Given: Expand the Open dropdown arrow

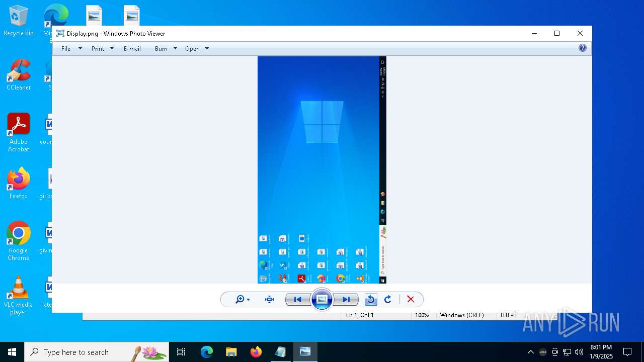Looking at the screenshot, I should (x=207, y=49).
